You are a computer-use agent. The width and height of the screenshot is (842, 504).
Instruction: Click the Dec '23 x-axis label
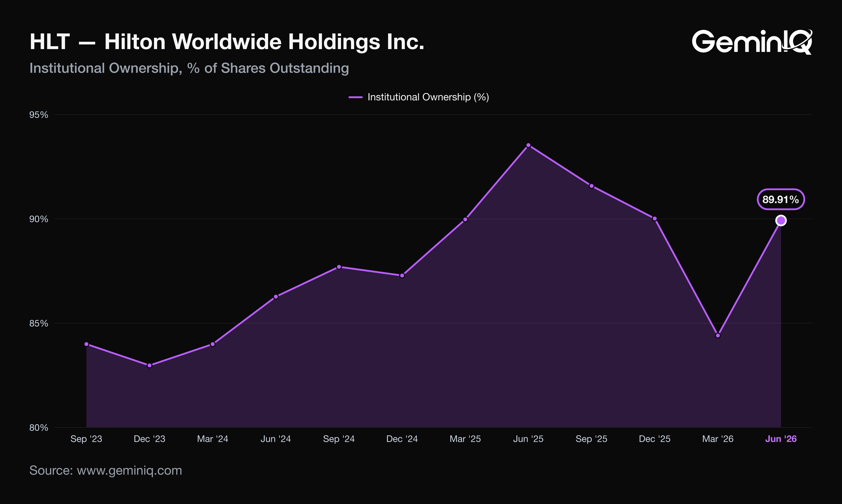coord(150,439)
